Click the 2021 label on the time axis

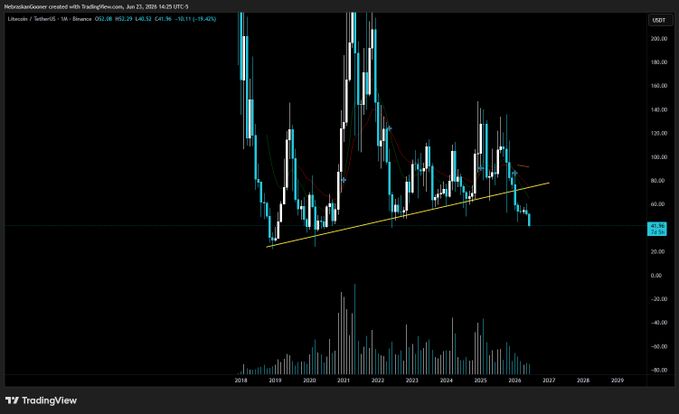[x=343, y=380]
